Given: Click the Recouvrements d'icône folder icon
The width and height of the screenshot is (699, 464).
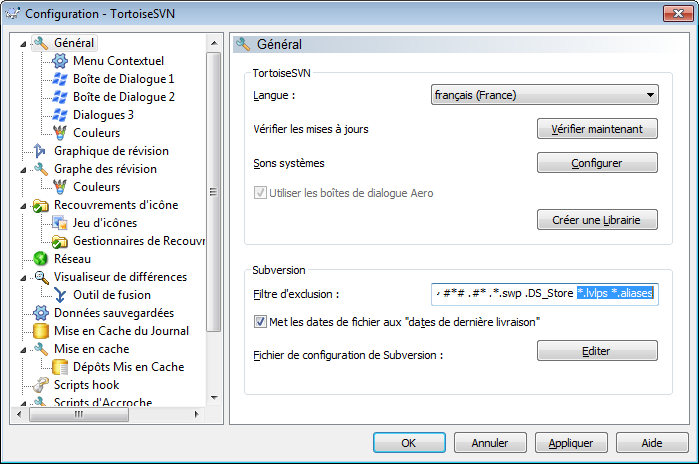Looking at the screenshot, I should [41, 205].
